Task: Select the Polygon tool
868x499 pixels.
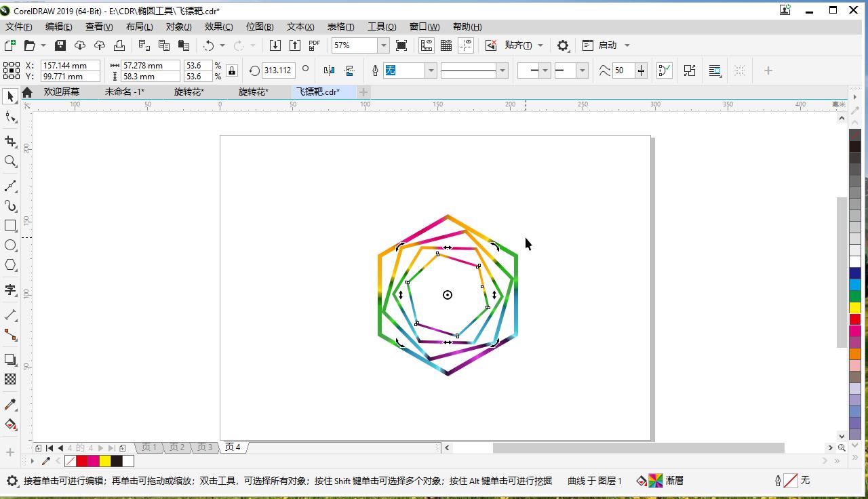Action: pyautogui.click(x=9, y=265)
